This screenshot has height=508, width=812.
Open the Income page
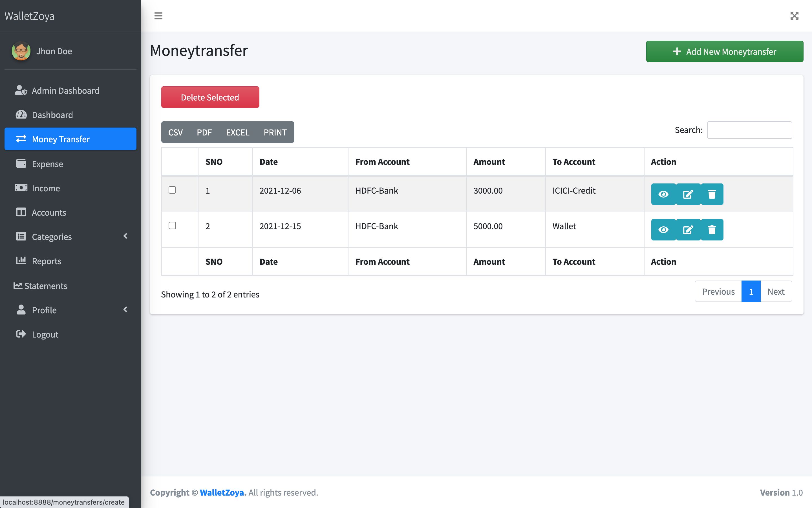click(x=70, y=188)
